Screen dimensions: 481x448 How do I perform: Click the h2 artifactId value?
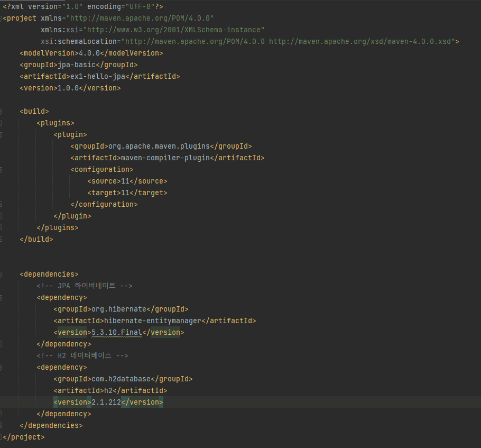tap(108, 390)
